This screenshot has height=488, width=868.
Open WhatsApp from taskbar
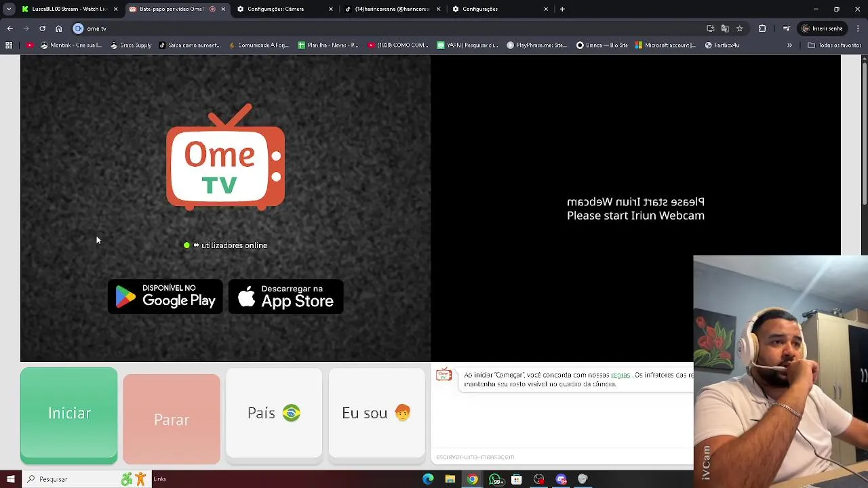(x=496, y=479)
